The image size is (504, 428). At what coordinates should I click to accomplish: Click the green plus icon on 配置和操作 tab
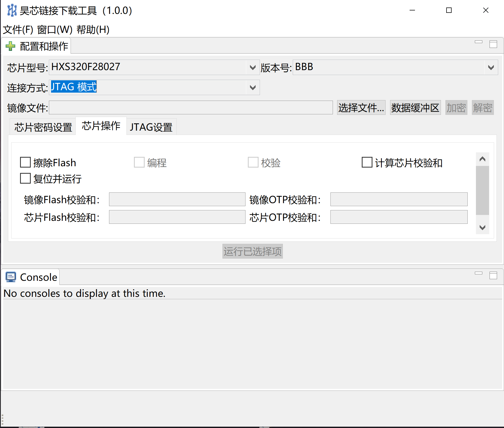point(10,46)
